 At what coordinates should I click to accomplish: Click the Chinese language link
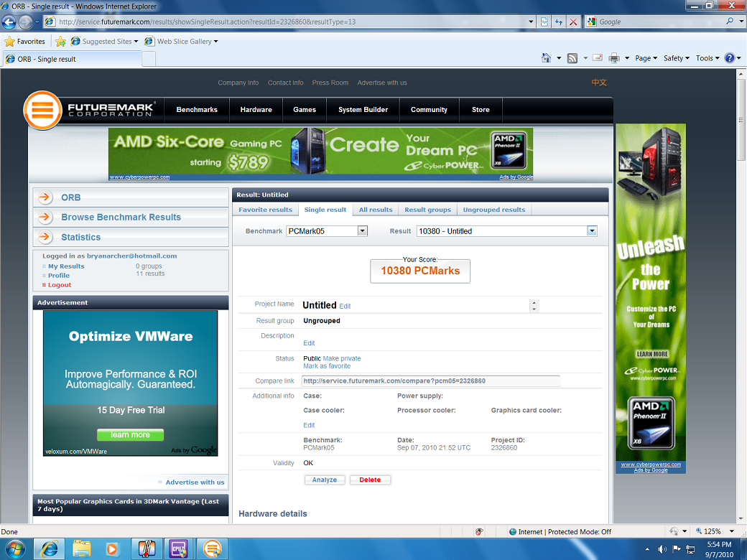[599, 83]
